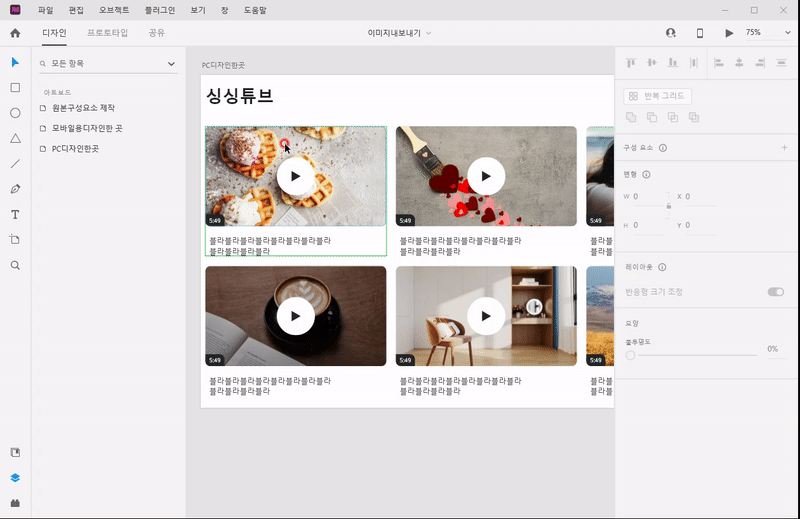
Task: Open the invite to document icon
Action: (x=671, y=33)
